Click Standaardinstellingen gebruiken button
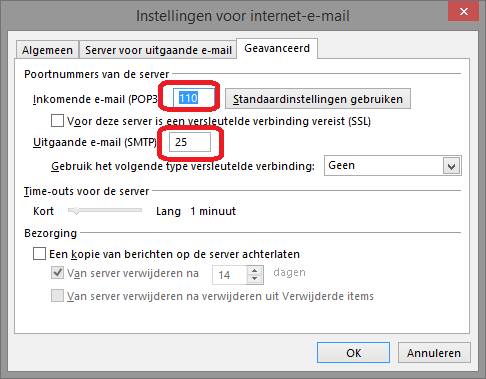Screen dimensions: 486x379 pyautogui.click(x=318, y=99)
